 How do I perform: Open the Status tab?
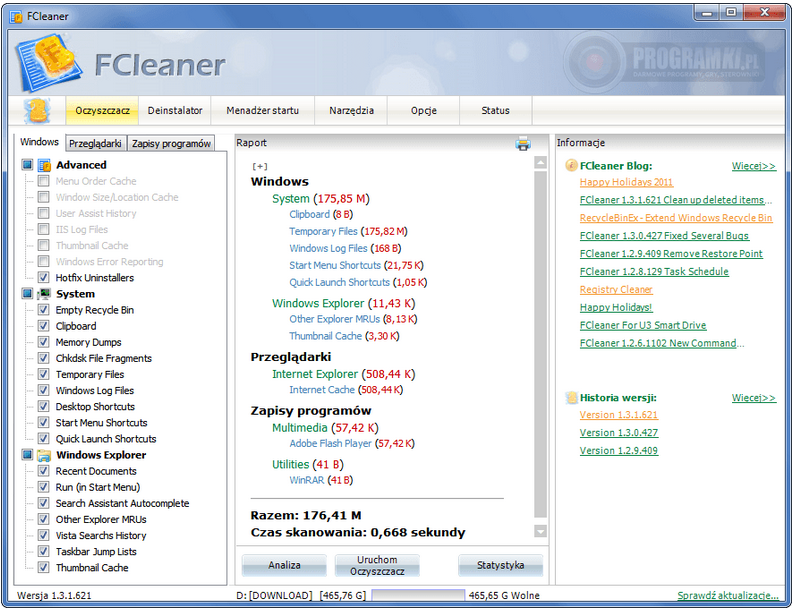(x=495, y=111)
